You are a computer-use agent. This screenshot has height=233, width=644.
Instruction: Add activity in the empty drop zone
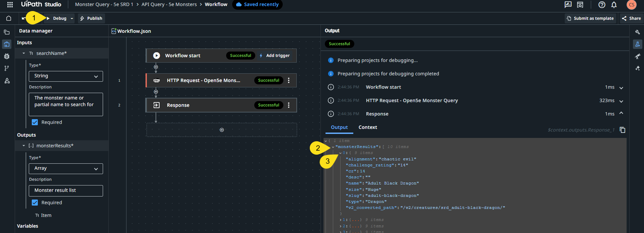coord(222,130)
